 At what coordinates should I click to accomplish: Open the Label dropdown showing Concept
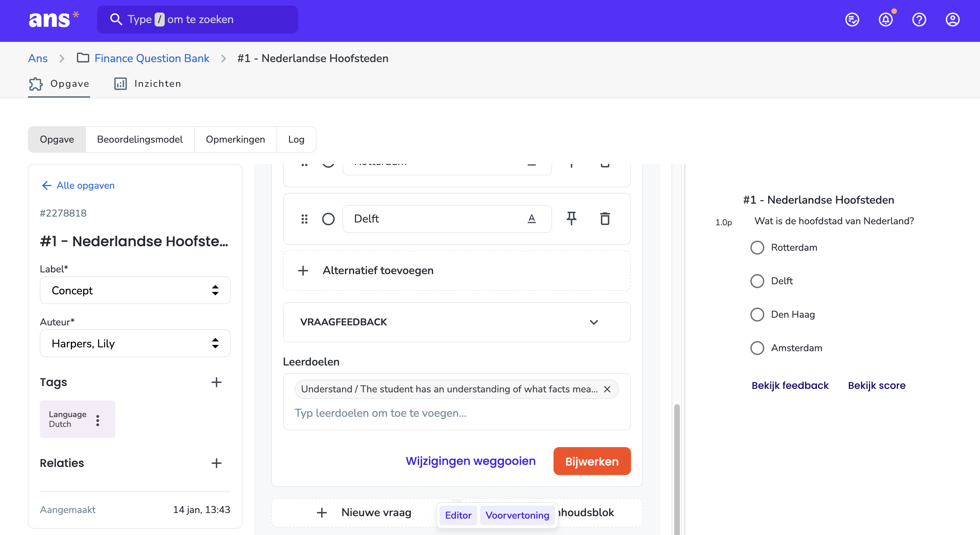tap(135, 290)
